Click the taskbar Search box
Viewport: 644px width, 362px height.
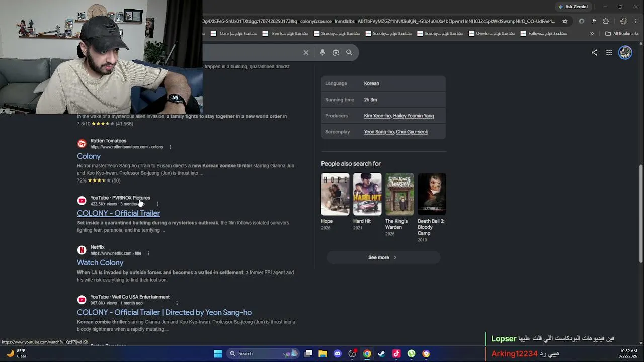coord(262,354)
